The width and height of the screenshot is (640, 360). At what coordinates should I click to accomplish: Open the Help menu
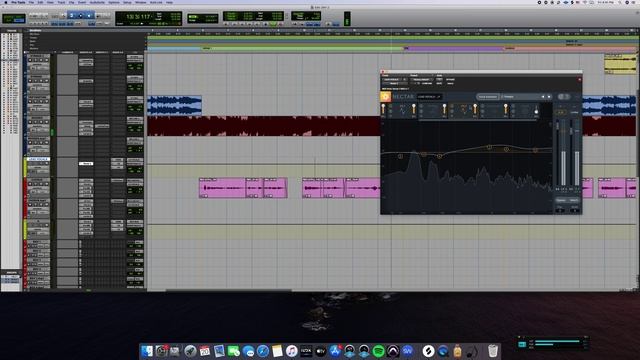[x=169, y=2]
